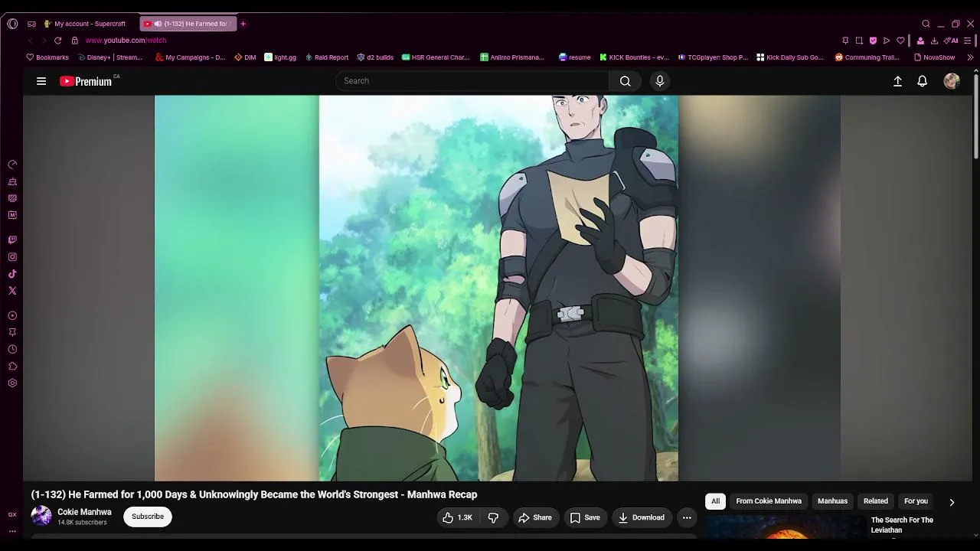980x551 pixels.
Task: Save the video to a playlist
Action: point(585,518)
